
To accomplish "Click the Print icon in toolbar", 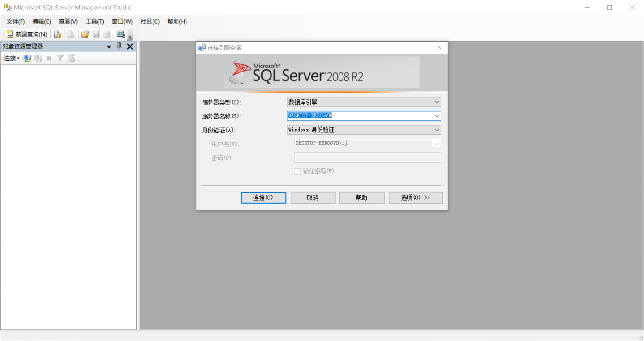I will pyautogui.click(x=107, y=34).
